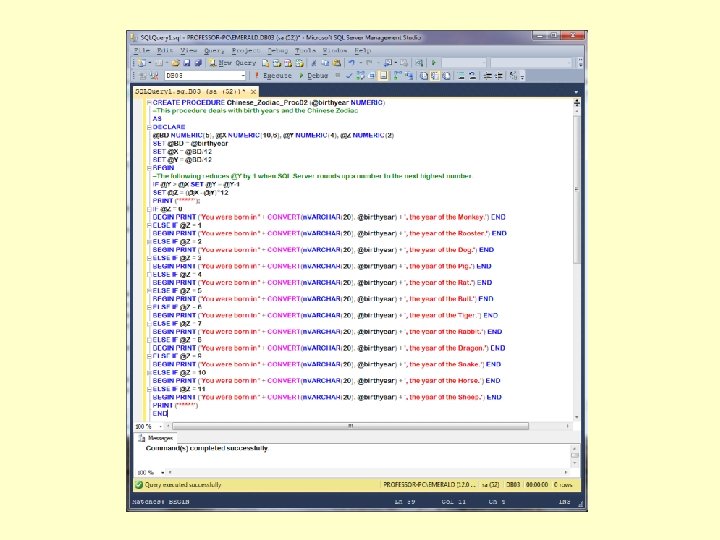Click the Increase Indent icon
This screenshot has height=540, width=720.
499,75
